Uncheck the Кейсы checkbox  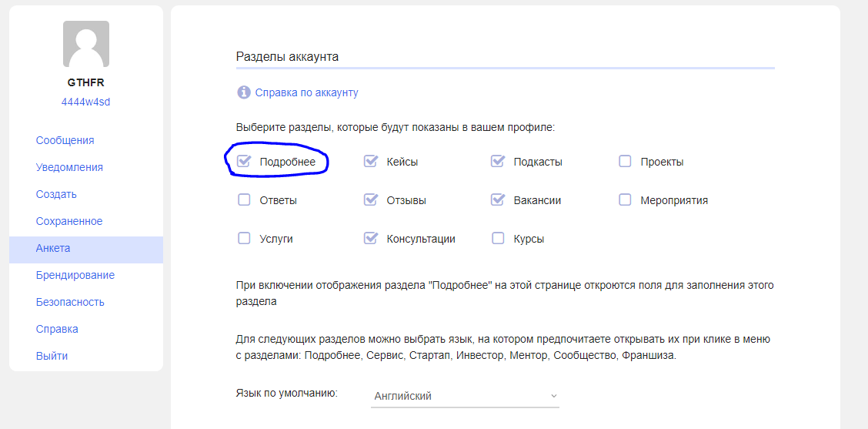371,162
